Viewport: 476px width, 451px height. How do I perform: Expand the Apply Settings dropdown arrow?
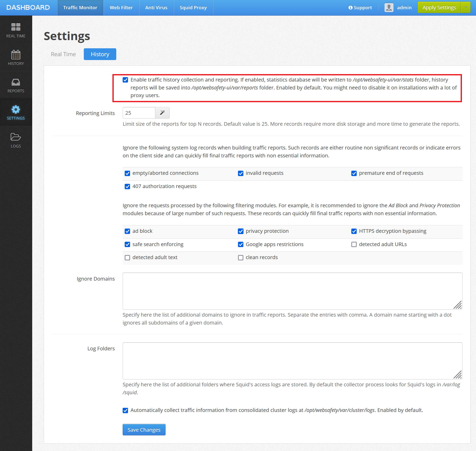pos(466,7)
